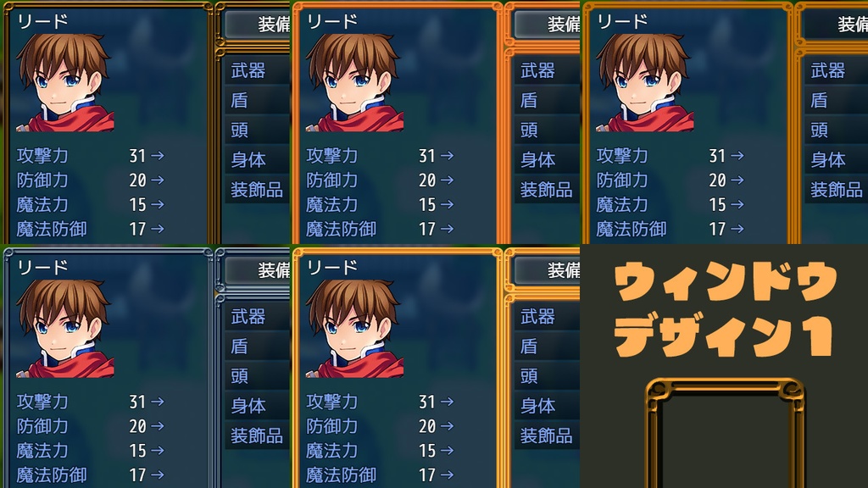Select 盾 slot in the top-middle orange window

click(x=547, y=100)
